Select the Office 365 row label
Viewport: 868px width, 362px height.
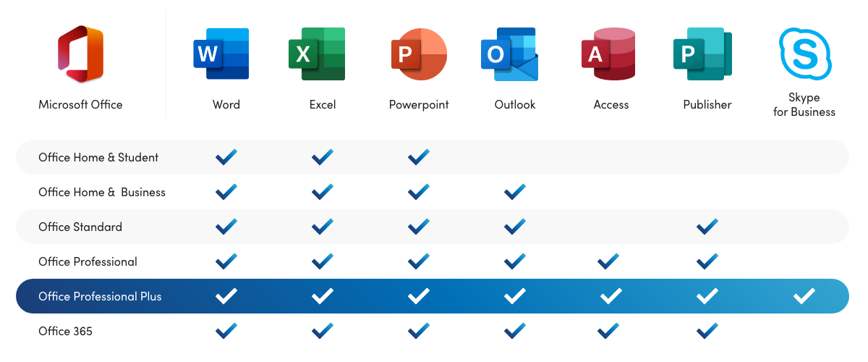coord(65,331)
